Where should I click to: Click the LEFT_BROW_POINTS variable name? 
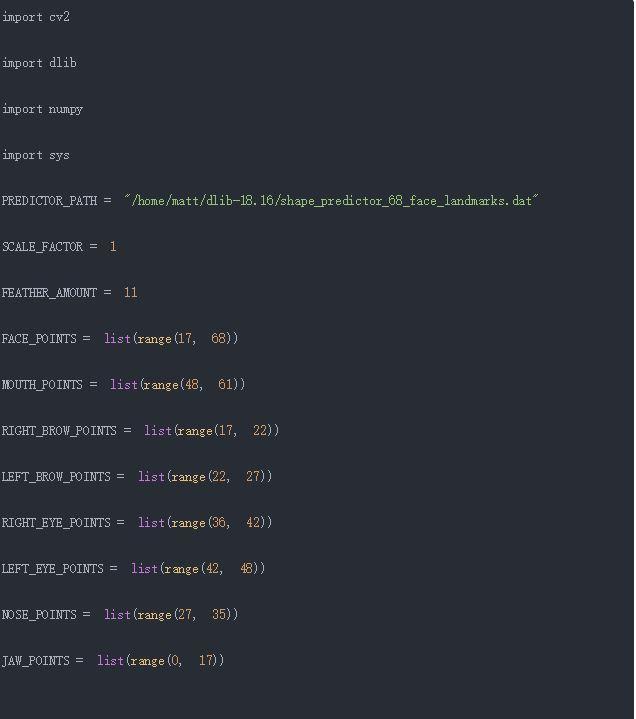56,477
